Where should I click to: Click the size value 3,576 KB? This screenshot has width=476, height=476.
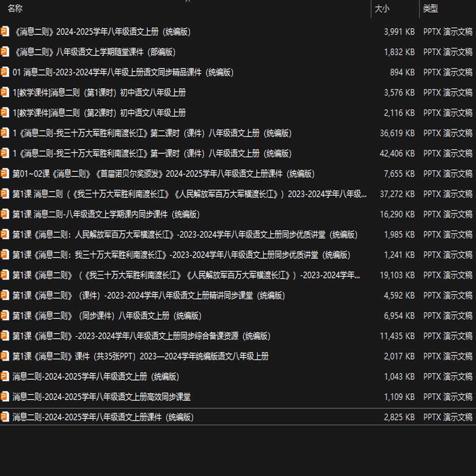click(399, 92)
